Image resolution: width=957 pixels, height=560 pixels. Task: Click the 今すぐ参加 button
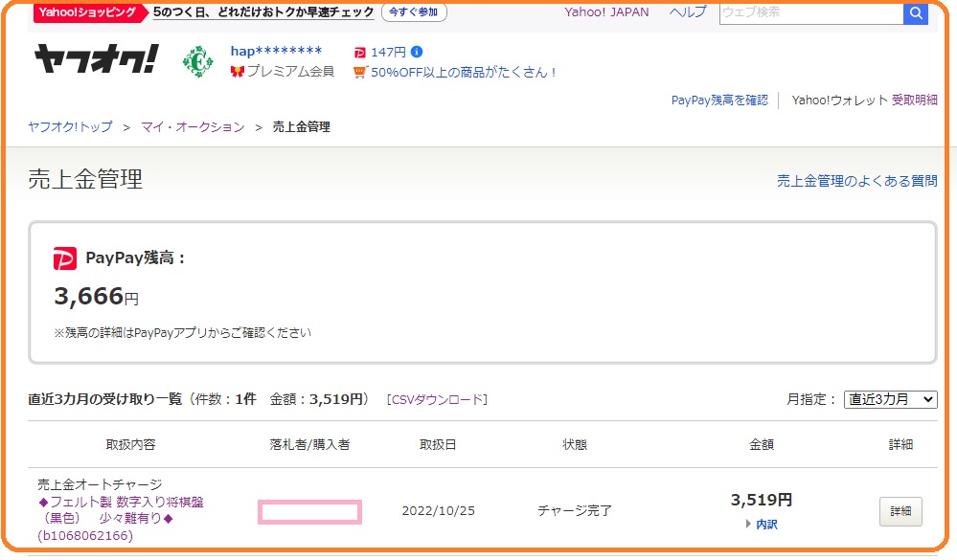(414, 12)
